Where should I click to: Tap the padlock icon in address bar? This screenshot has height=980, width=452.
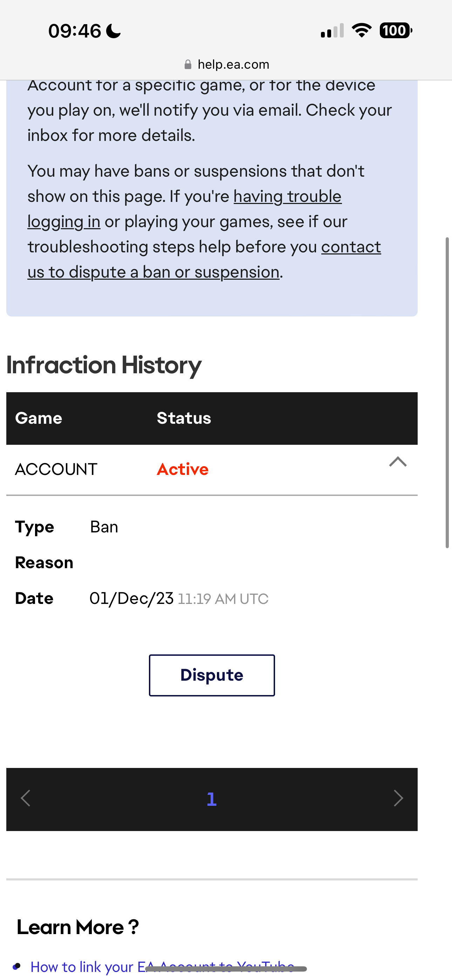(x=187, y=65)
